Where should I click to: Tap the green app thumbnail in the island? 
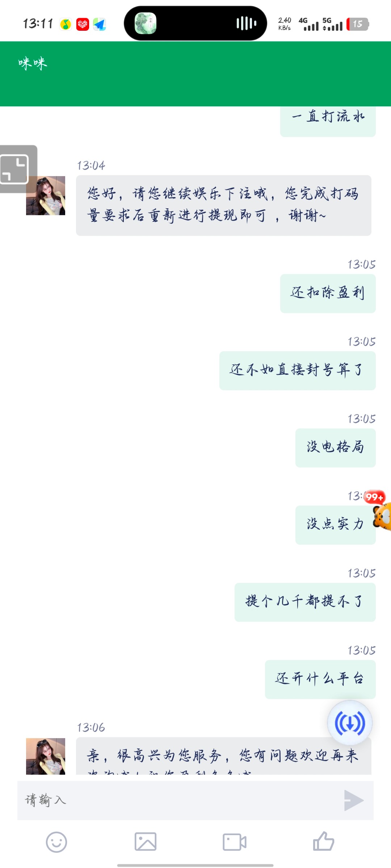[146, 23]
